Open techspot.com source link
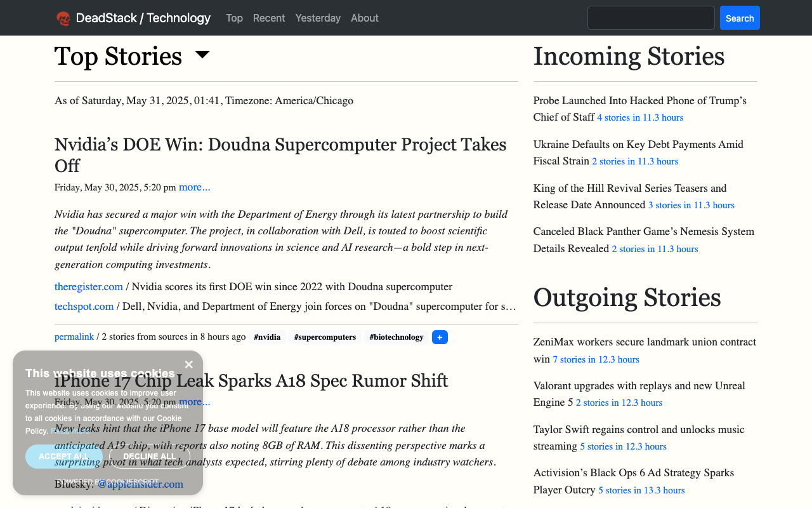The width and height of the screenshot is (812, 508). coord(84,306)
